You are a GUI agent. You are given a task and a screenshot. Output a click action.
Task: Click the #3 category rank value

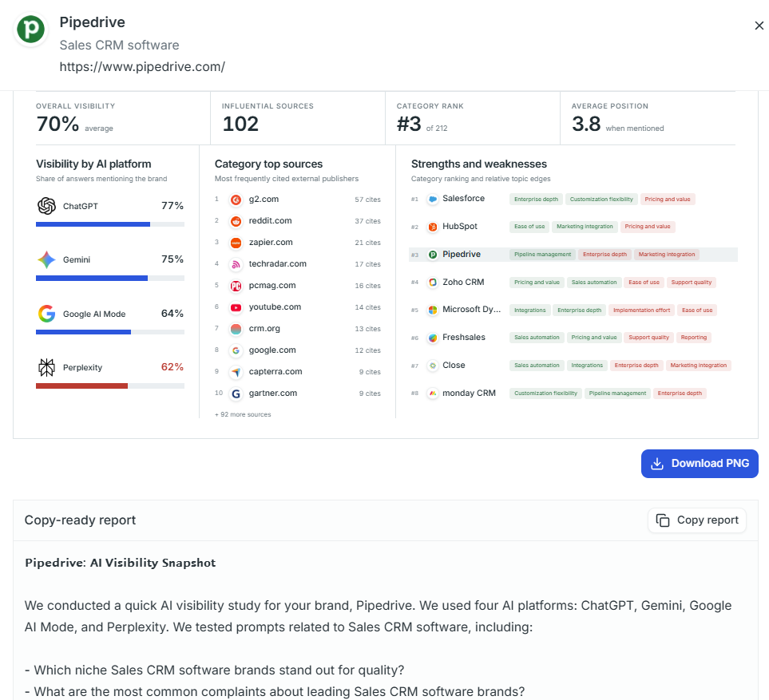(x=409, y=124)
